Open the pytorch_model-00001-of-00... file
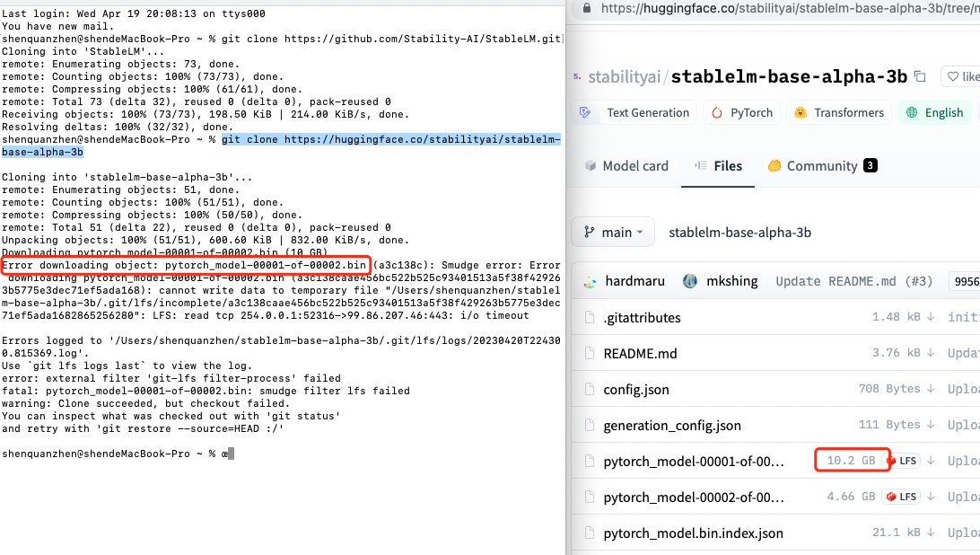The width and height of the screenshot is (980, 555). 693,462
